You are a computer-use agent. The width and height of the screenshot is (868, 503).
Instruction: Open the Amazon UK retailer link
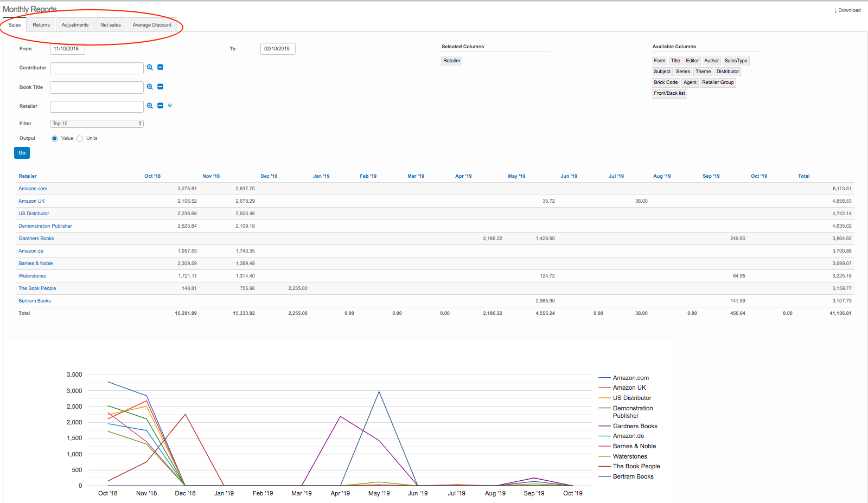[x=31, y=201]
